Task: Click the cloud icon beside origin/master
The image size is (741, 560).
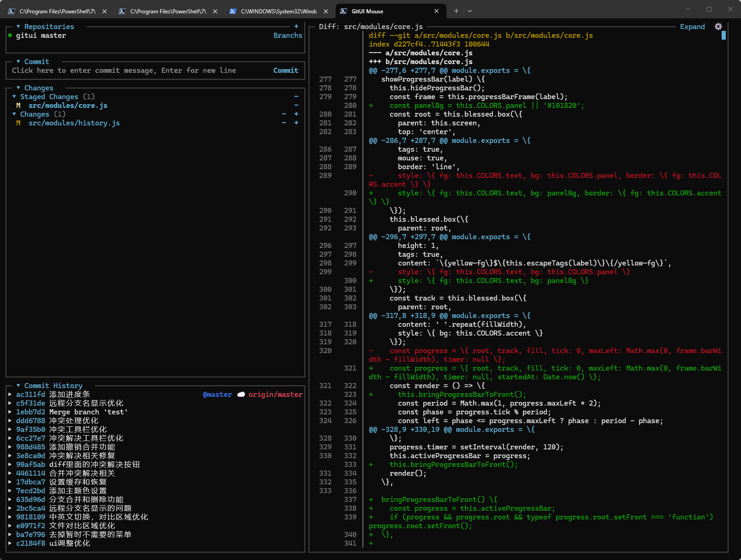Action: [x=241, y=395]
